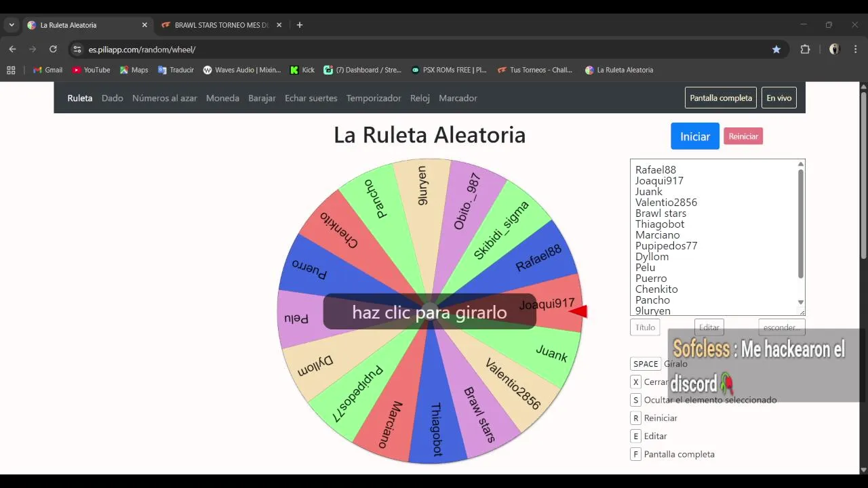
Task: Switch to the BRAWL STARS TORNEO tab
Action: [222, 25]
